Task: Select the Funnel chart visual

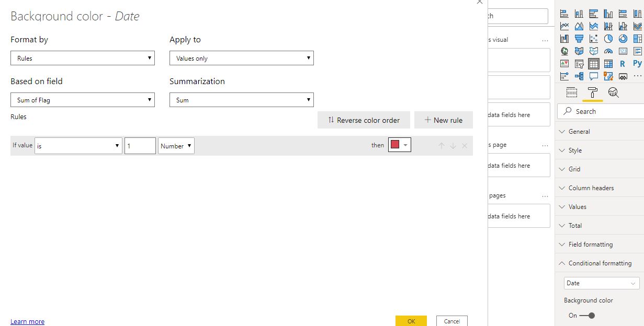Action: (x=579, y=39)
